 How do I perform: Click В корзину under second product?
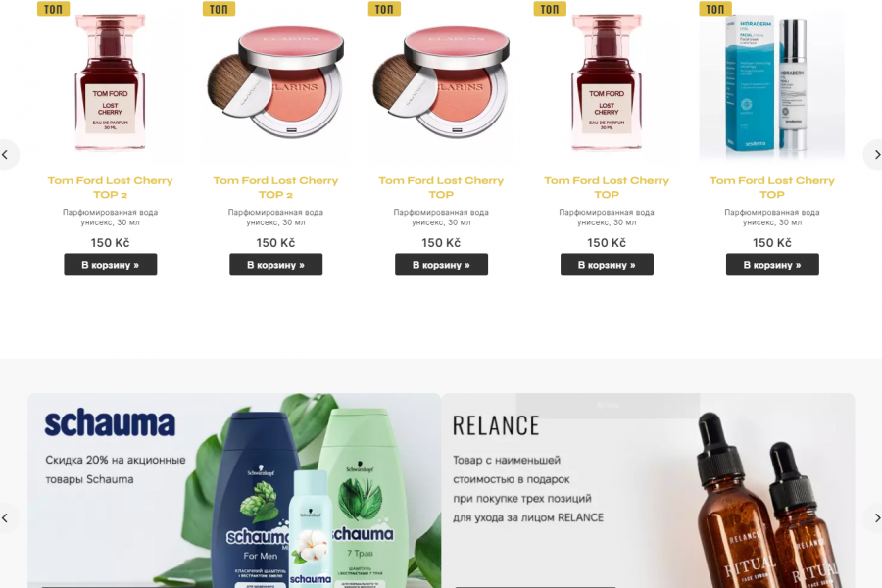click(x=275, y=265)
